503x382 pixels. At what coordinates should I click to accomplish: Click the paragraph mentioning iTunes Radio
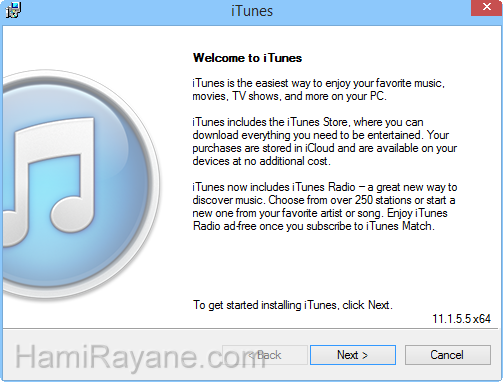point(325,207)
